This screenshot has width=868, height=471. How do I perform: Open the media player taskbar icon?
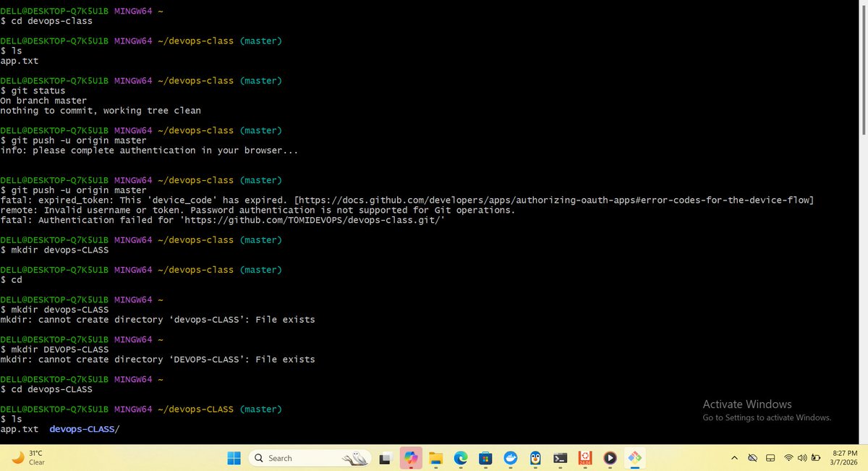click(610, 458)
